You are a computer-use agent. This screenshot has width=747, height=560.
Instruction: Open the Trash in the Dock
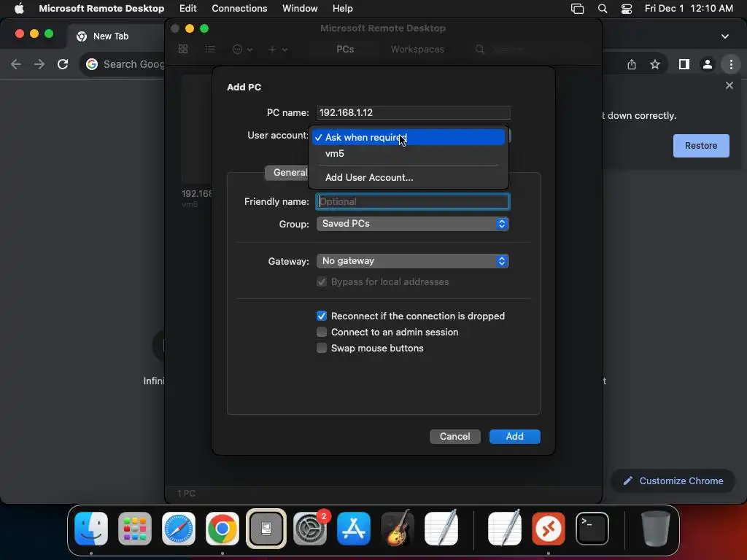pyautogui.click(x=656, y=528)
